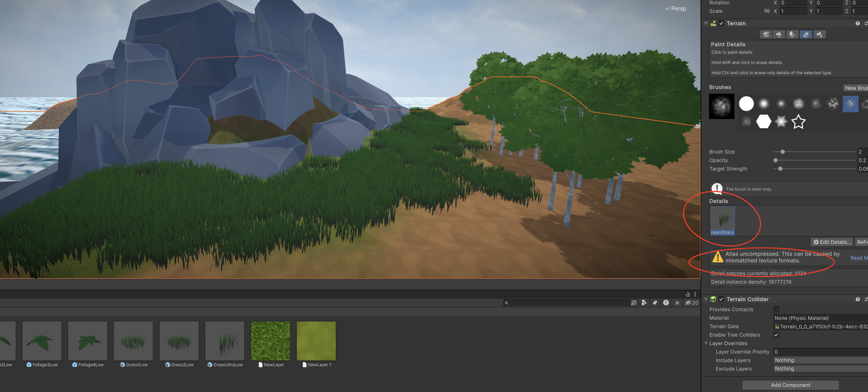Open the Include Layers dropdown

819,360
